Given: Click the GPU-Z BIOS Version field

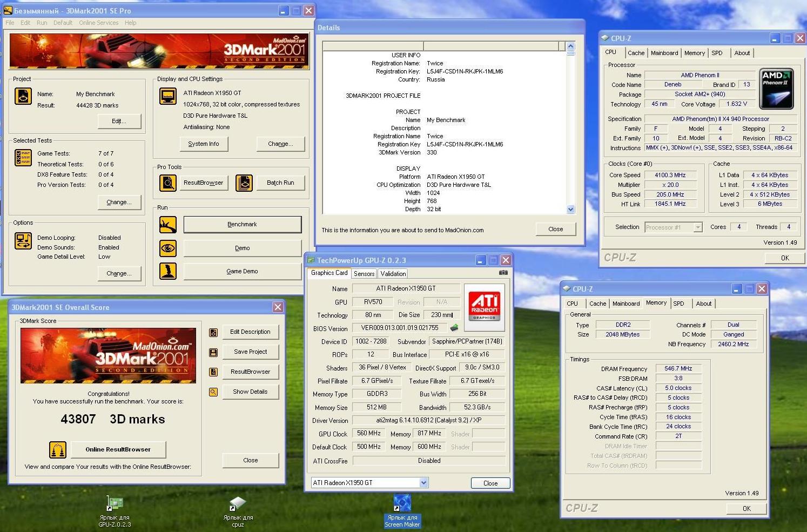Looking at the screenshot, I should pos(400,328).
